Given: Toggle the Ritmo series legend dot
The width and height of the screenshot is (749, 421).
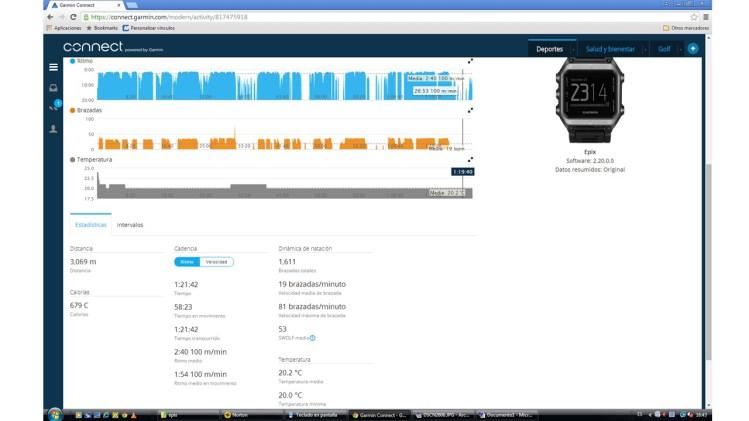Looking at the screenshot, I should (73, 61).
